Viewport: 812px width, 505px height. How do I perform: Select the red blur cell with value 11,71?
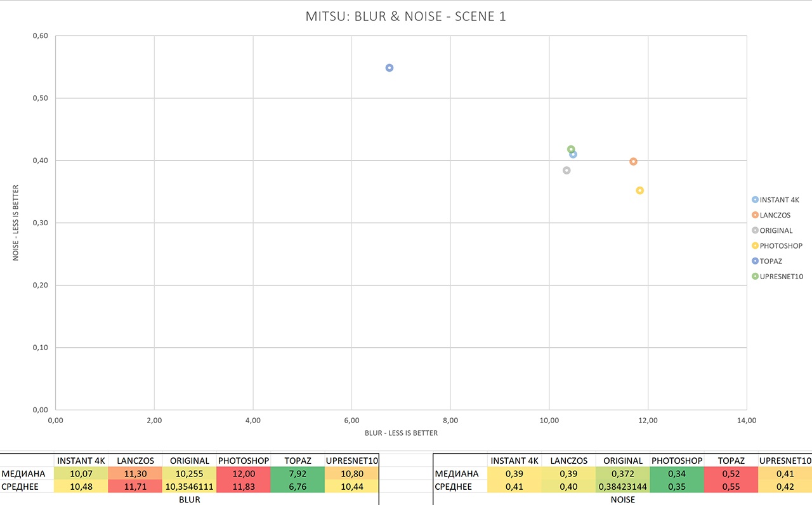[135, 486]
